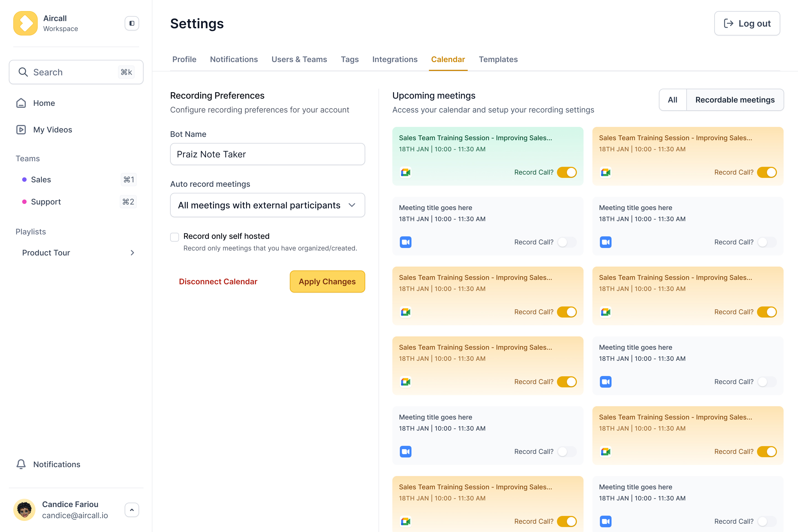Select the Home icon in sidebar
Viewport: 798px width, 532px height.
[21, 103]
